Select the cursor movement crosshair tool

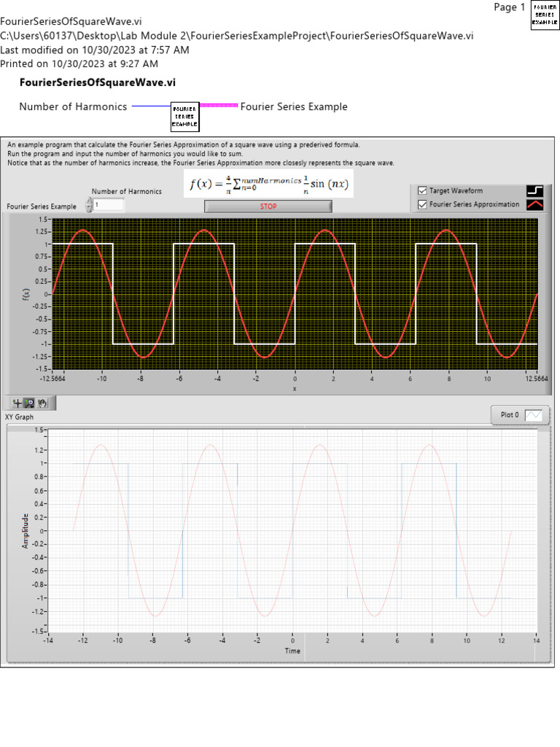click(x=17, y=403)
